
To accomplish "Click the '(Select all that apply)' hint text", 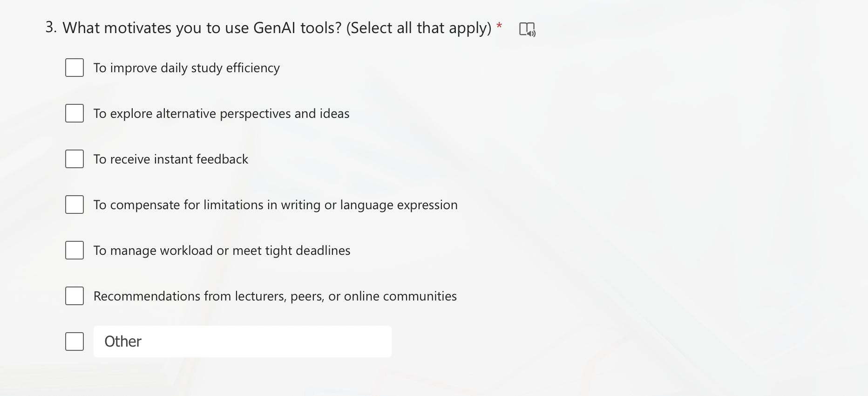I will pyautogui.click(x=419, y=28).
